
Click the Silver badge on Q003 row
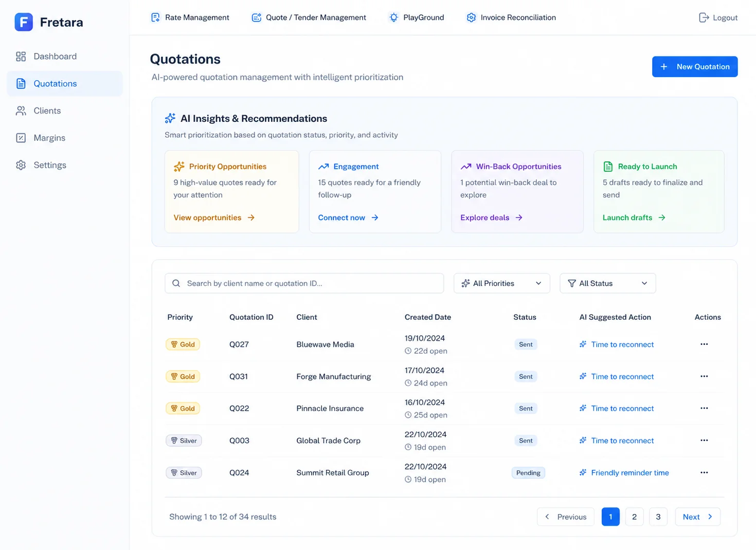point(184,441)
